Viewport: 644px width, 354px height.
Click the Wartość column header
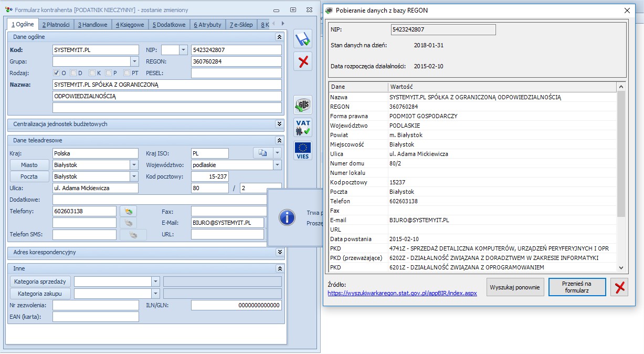[x=502, y=87]
